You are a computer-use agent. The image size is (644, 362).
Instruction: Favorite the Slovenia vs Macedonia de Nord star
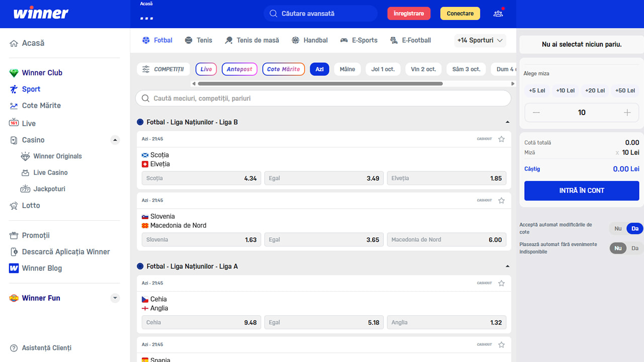501,201
